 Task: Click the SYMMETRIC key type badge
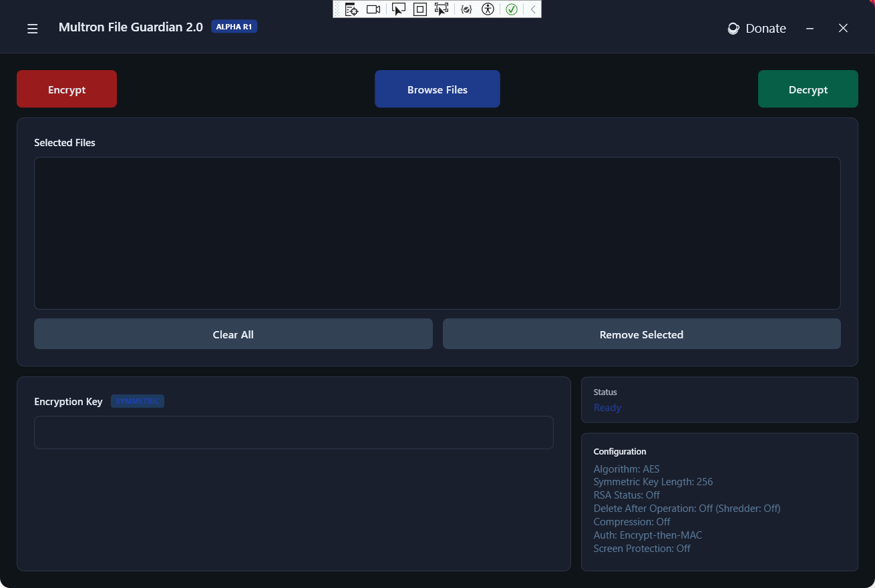pyautogui.click(x=138, y=401)
